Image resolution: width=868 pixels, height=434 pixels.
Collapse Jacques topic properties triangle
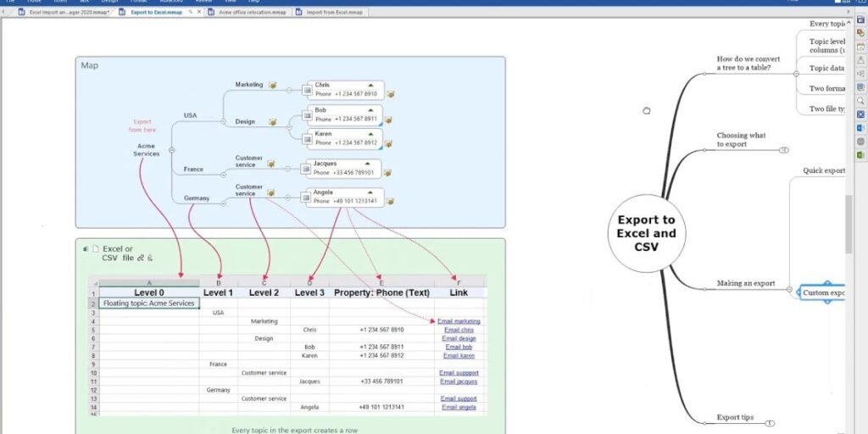[x=368, y=164]
